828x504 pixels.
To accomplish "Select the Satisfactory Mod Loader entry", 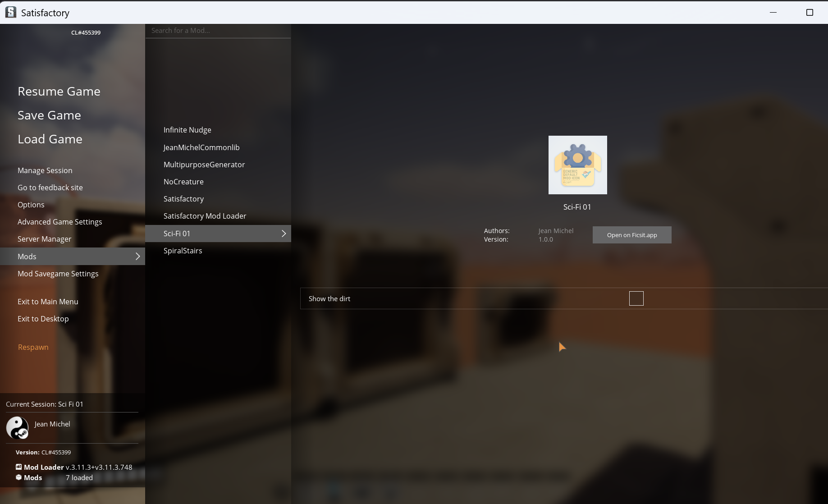I will [x=205, y=216].
